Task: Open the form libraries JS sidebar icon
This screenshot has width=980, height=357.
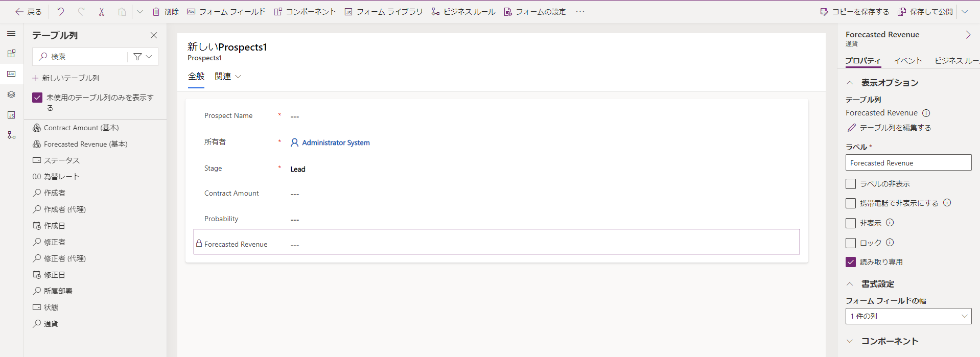Action: coord(11,115)
